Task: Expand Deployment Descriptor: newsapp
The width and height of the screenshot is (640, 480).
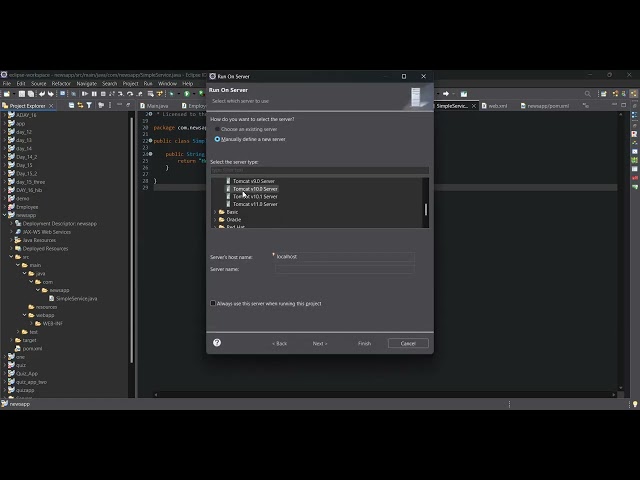Action: coord(11,223)
